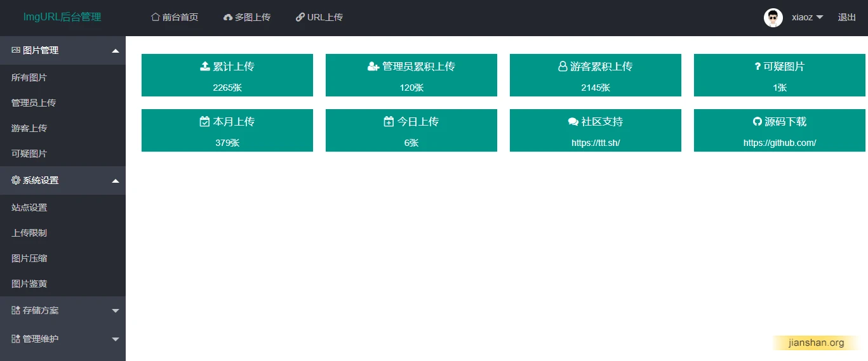
Task: Select 所有图片 in the sidebar
Action: click(x=29, y=77)
